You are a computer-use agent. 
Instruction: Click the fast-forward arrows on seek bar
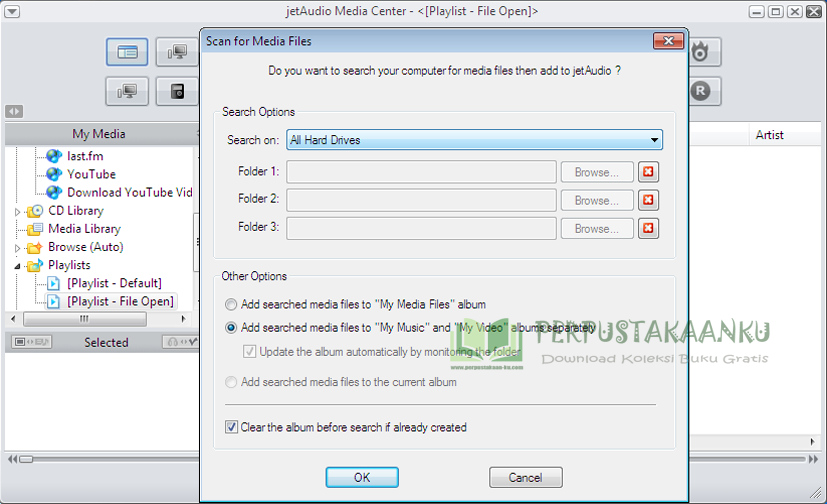pos(813,459)
